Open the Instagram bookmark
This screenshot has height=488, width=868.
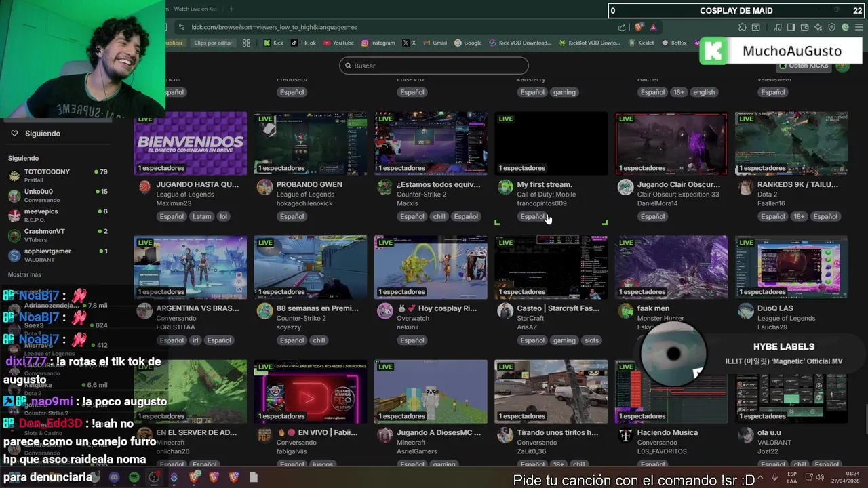(x=378, y=43)
